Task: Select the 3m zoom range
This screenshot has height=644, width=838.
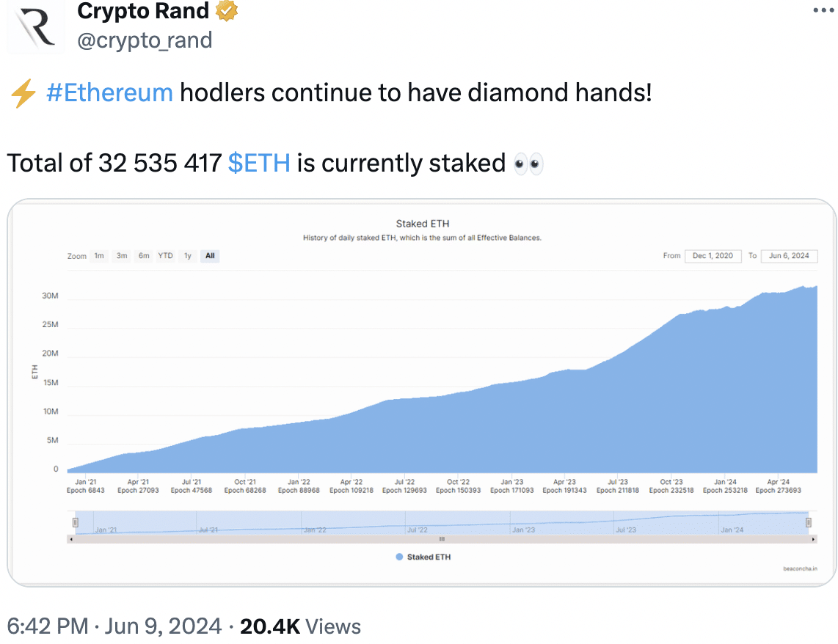Action: [x=122, y=256]
